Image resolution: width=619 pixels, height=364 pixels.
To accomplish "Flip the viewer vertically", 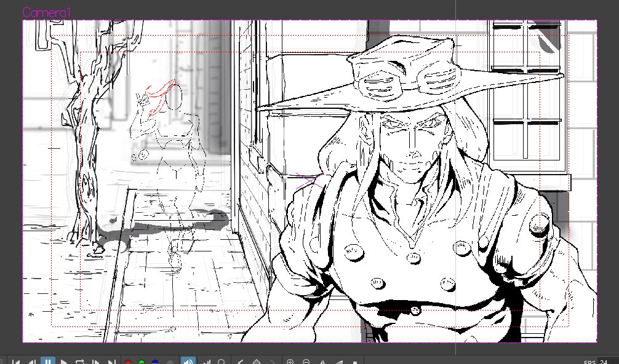I will (x=339, y=362).
